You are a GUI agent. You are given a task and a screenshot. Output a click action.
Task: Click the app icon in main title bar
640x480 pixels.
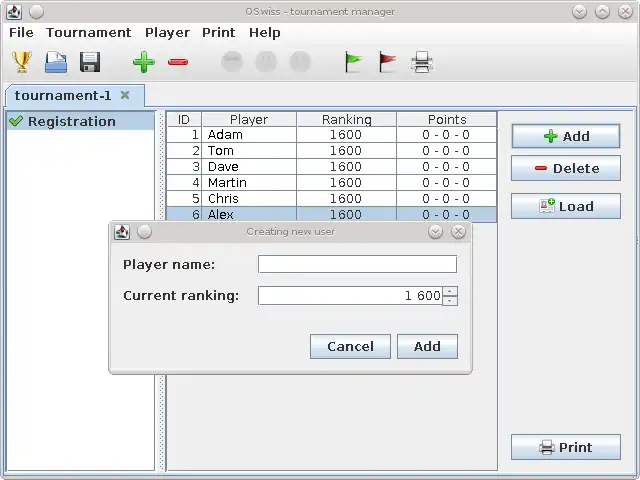pos(14,12)
